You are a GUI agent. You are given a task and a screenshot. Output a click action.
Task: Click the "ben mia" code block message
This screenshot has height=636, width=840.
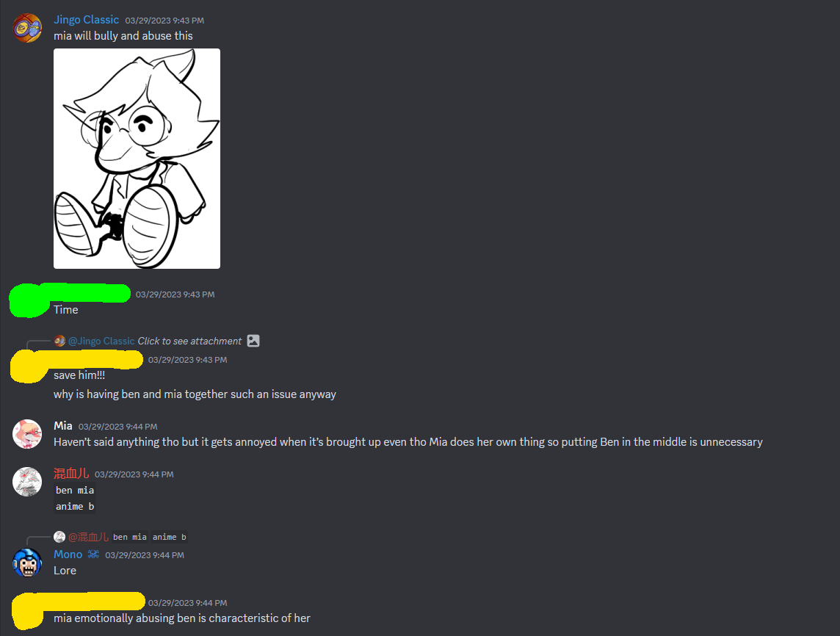75,491
